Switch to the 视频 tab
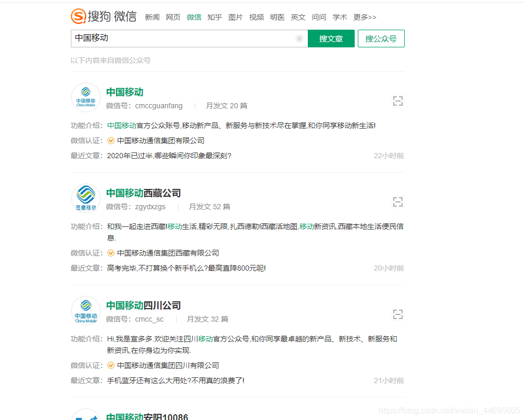Image resolution: width=525 pixels, height=420 pixels. pos(256,17)
